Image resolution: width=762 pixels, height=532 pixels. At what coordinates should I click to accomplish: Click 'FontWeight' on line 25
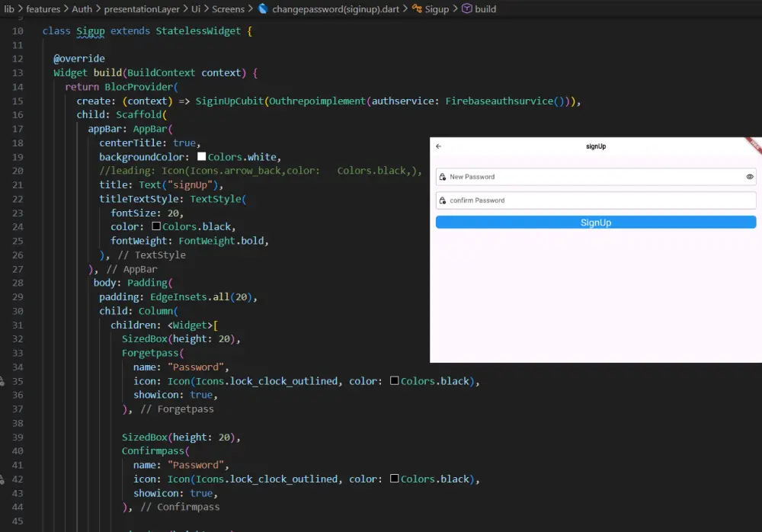[x=207, y=241]
